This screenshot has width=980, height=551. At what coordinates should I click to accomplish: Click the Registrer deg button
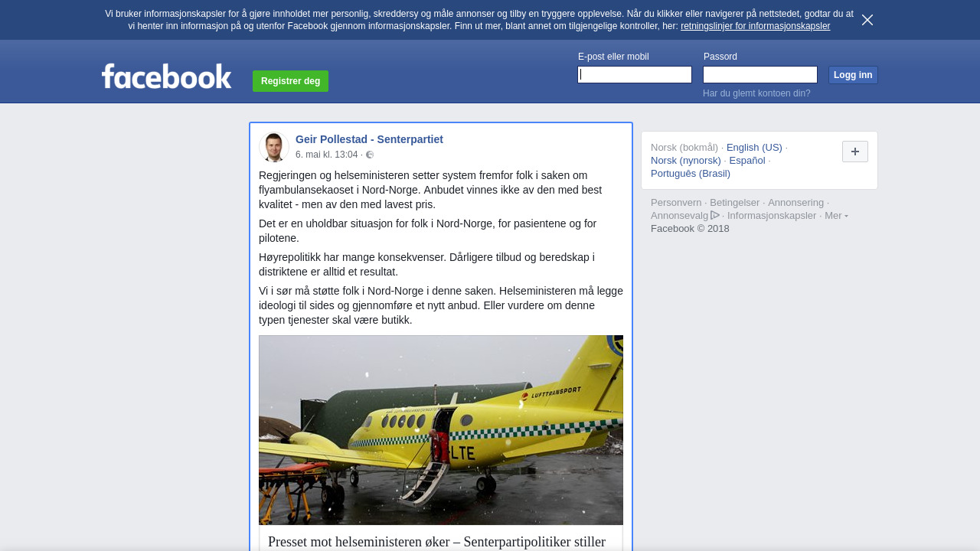pos(290,81)
